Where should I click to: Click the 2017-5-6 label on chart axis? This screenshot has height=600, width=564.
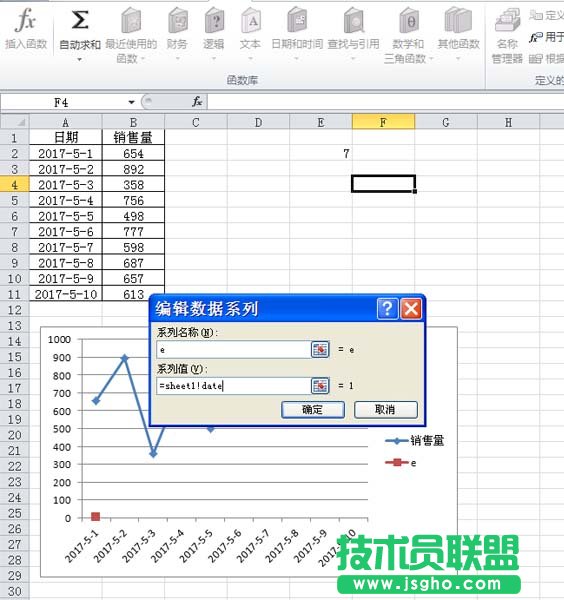[x=225, y=545]
